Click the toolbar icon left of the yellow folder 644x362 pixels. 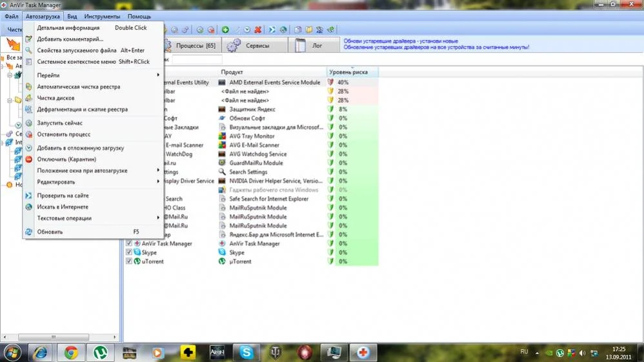[298, 30]
